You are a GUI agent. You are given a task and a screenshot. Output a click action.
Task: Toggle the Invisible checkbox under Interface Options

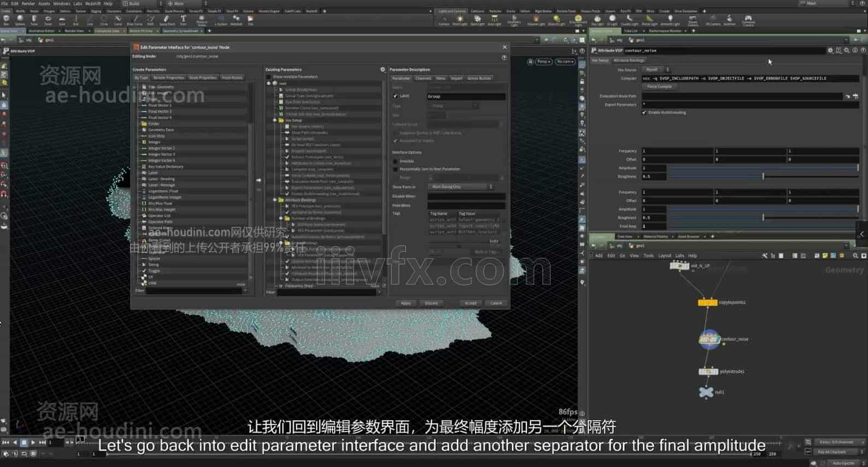[395, 161]
